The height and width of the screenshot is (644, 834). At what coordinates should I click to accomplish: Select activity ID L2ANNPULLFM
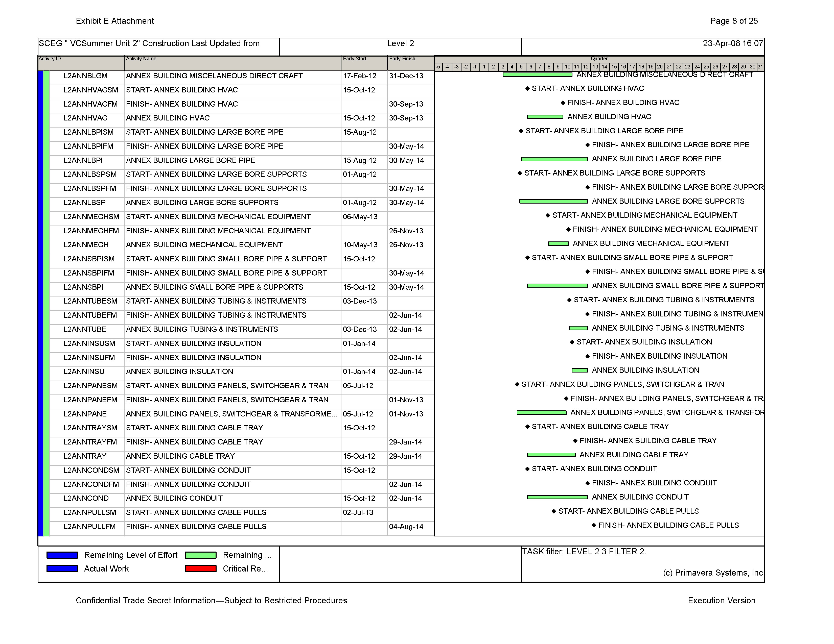click(89, 527)
